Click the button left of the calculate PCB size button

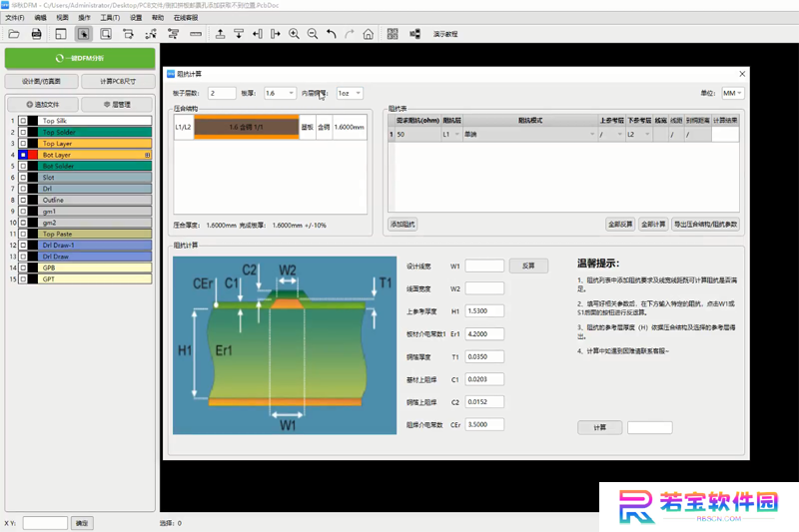click(x=41, y=82)
